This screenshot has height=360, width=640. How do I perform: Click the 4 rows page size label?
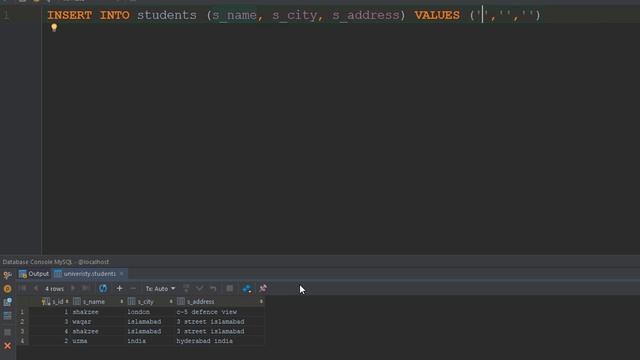pyautogui.click(x=54, y=289)
